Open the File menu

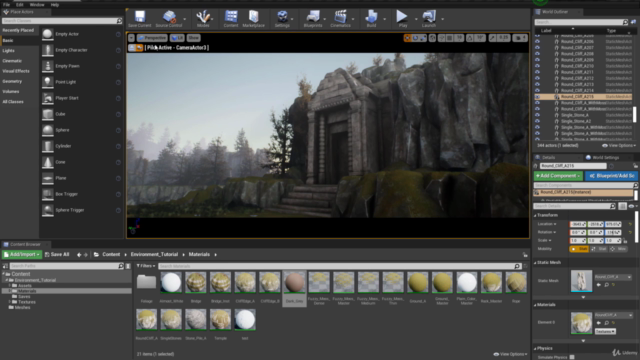click(x=6, y=4)
